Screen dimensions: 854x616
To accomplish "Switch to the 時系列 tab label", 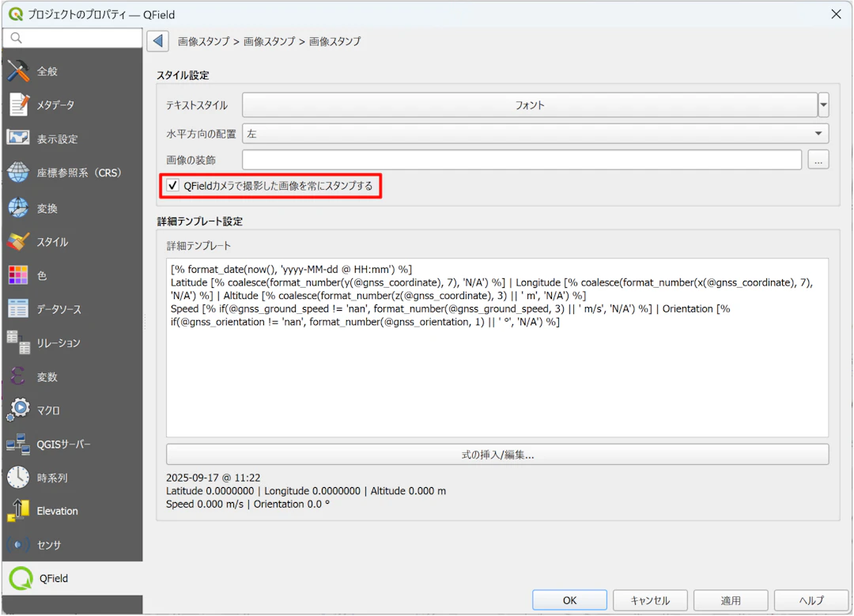I will click(52, 478).
